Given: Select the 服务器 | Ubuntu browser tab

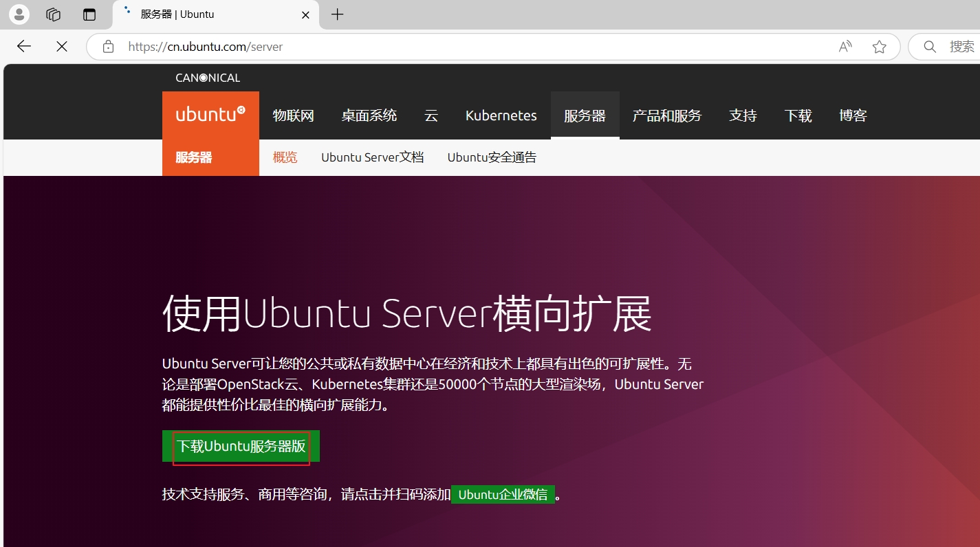Looking at the screenshot, I should (215, 14).
